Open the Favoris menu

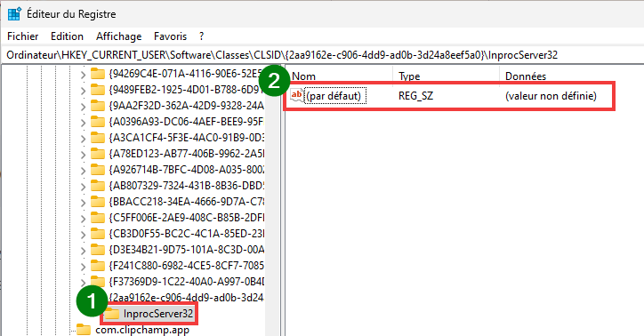click(x=170, y=36)
